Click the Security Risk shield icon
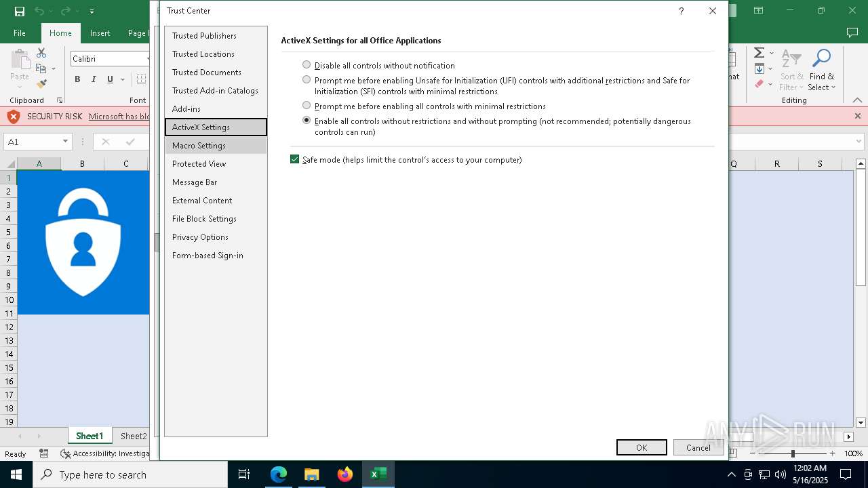This screenshot has width=868, height=488. (x=13, y=117)
